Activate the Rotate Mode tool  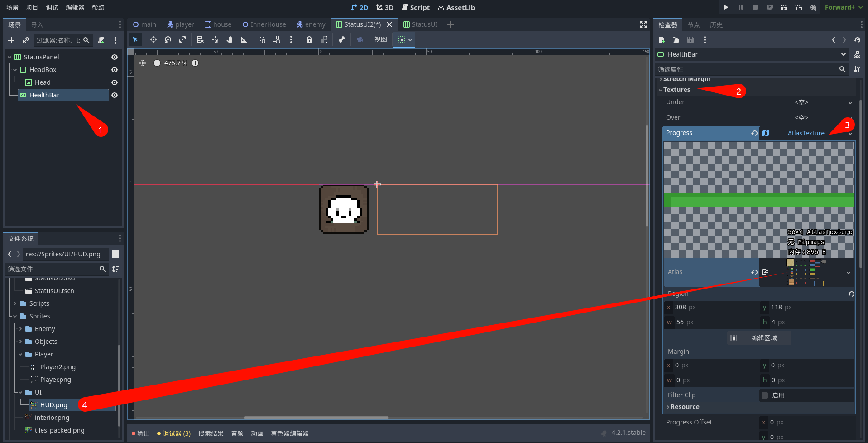pyautogui.click(x=168, y=39)
